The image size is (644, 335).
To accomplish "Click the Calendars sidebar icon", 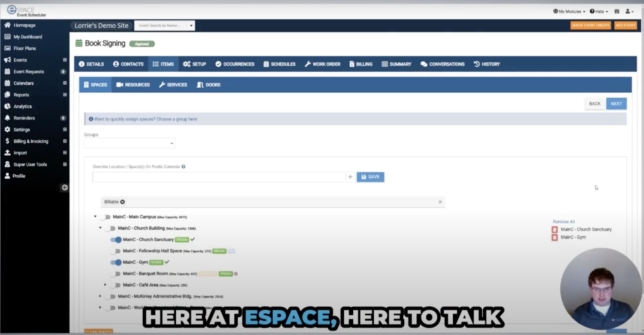I will point(7,83).
